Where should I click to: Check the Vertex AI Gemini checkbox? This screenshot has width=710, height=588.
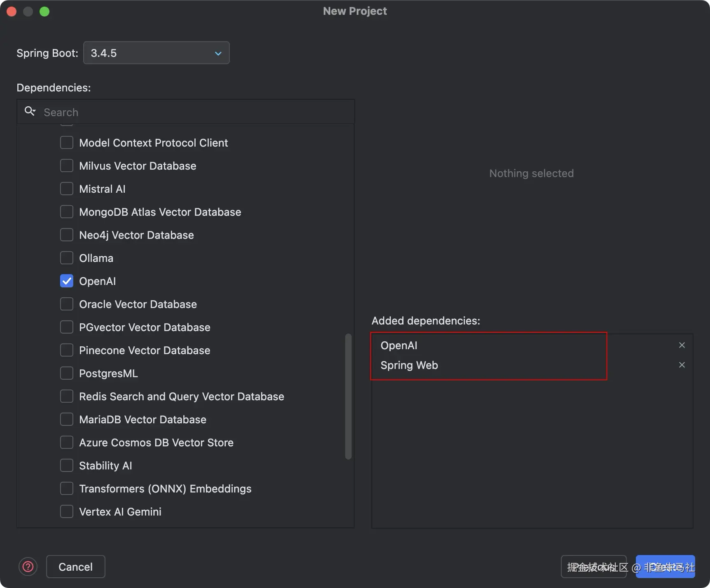67,511
